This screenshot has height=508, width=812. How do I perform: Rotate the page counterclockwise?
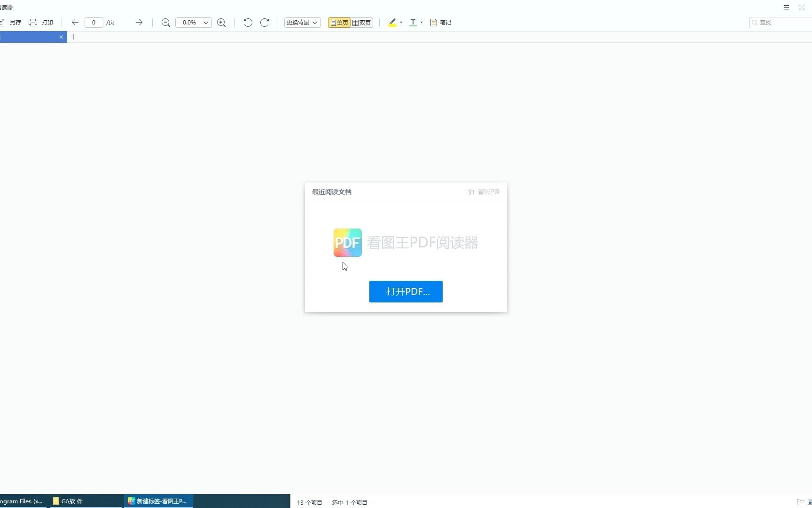tap(248, 23)
